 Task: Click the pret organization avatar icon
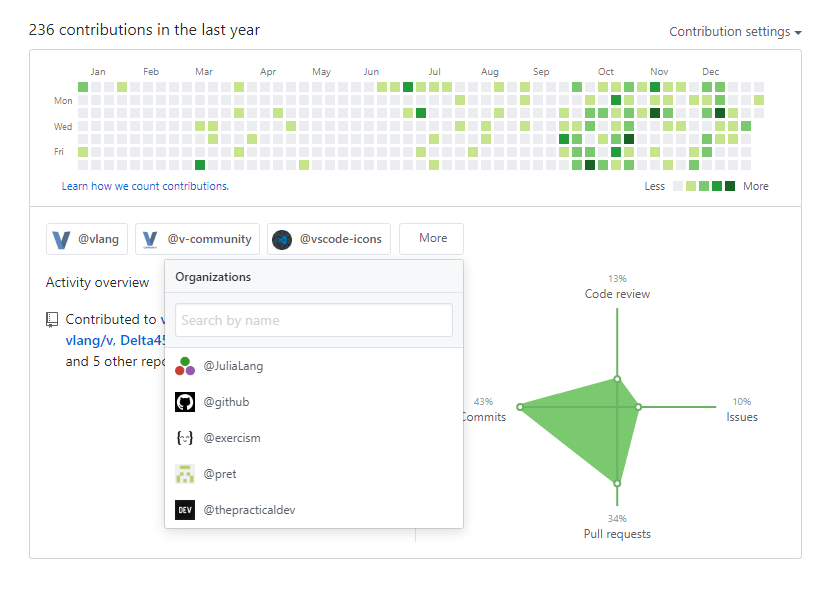(x=185, y=474)
